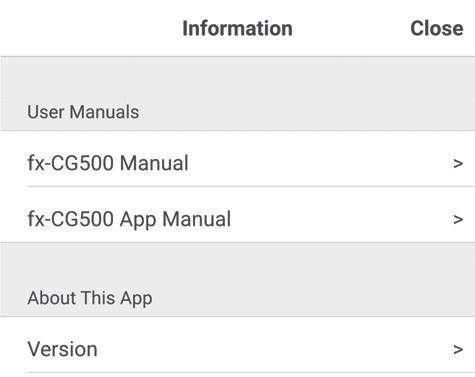Tap the chevron beside fx-CG500 Manual
475x377 pixels.
tap(458, 163)
